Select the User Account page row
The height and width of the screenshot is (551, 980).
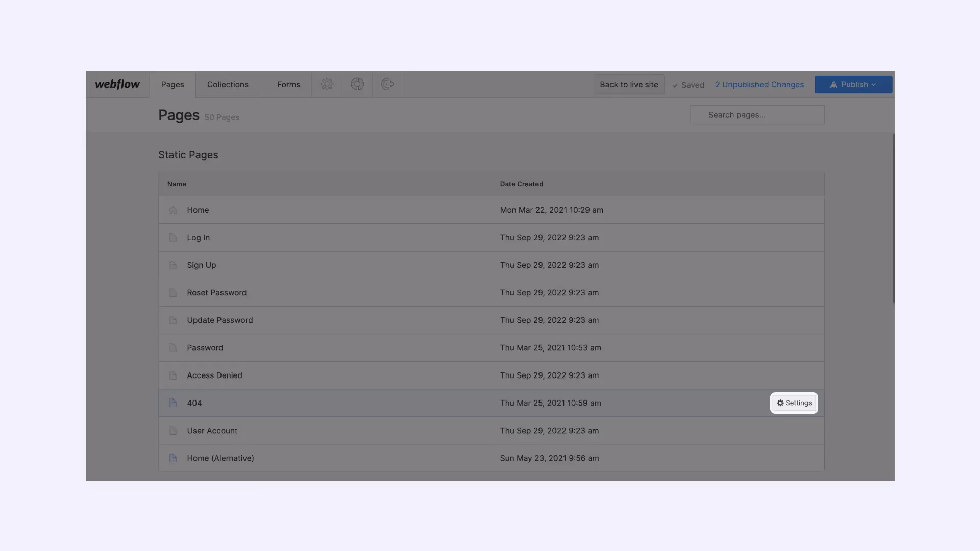212,431
